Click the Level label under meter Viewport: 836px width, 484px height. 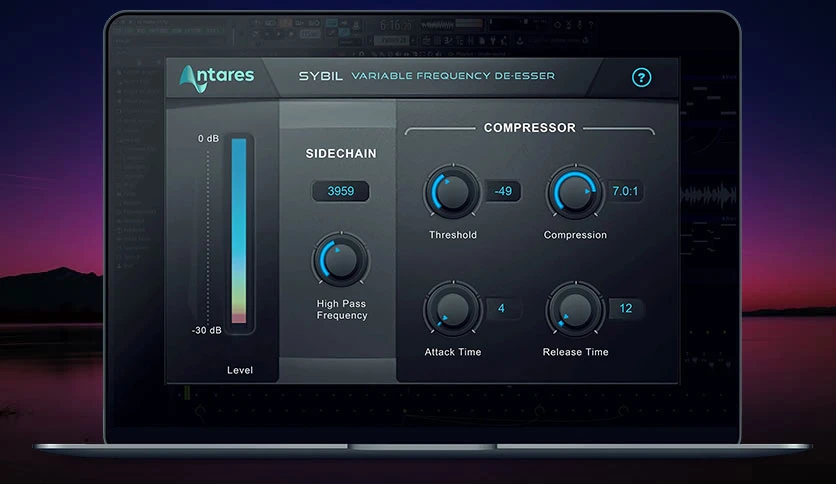pyautogui.click(x=240, y=370)
